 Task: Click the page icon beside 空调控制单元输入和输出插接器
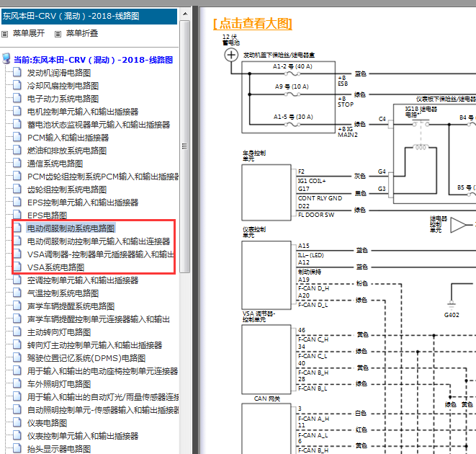tap(17, 280)
